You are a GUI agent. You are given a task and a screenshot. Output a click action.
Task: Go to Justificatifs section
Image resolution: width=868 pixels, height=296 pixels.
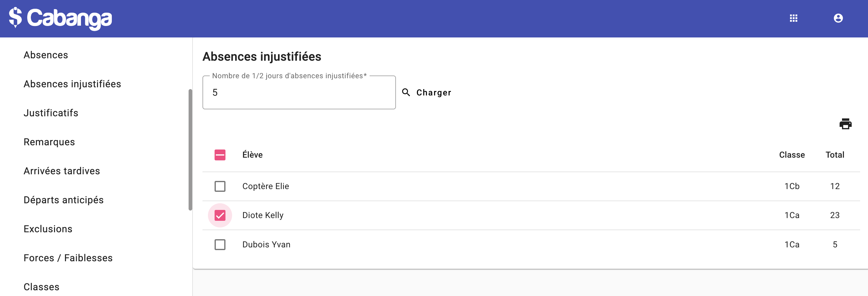point(51,113)
